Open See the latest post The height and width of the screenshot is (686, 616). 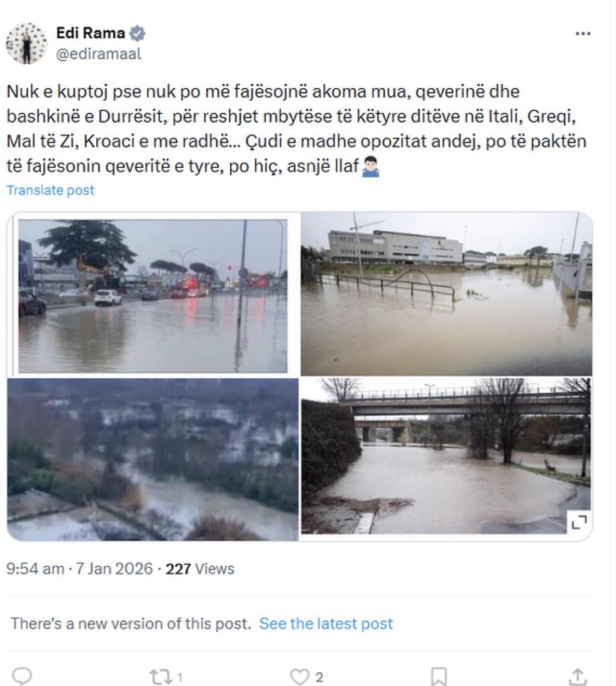[x=326, y=623]
